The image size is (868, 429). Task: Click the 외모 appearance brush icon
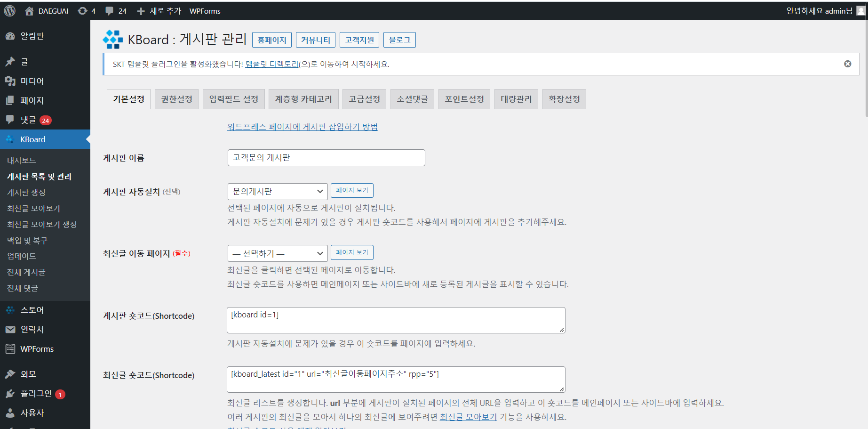(x=10, y=374)
